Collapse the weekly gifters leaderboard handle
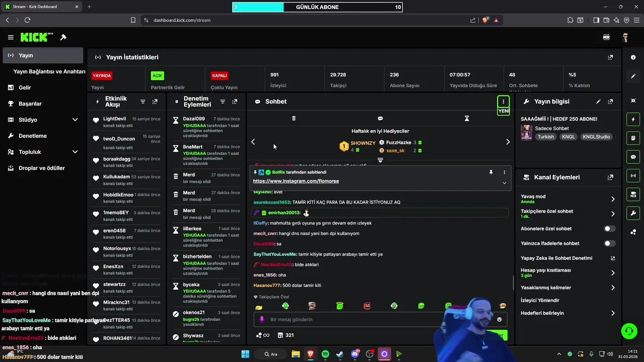 [380, 160]
